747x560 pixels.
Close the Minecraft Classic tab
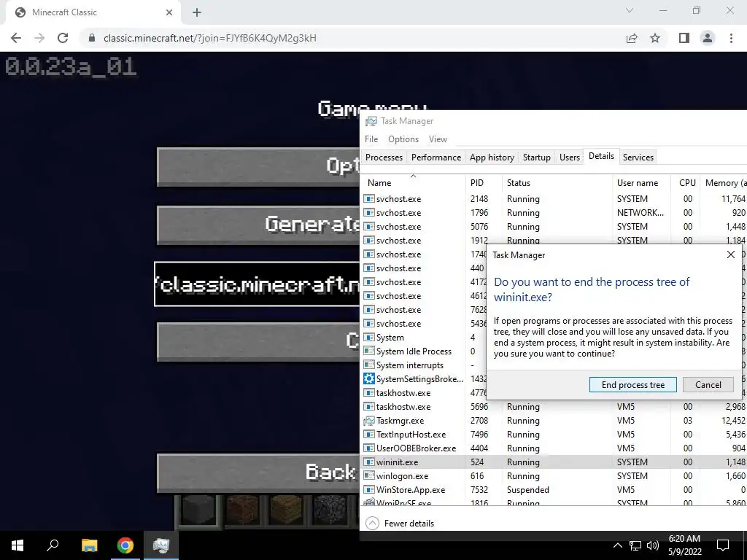[169, 12]
